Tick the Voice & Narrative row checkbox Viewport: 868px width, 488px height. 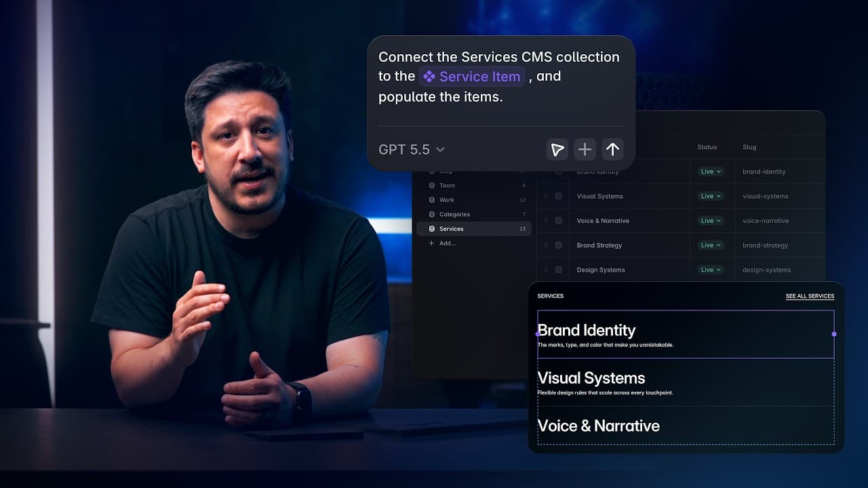point(559,220)
